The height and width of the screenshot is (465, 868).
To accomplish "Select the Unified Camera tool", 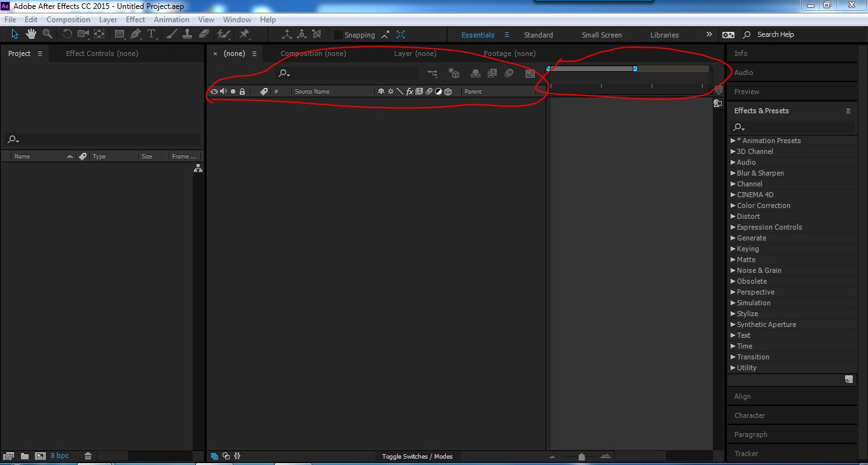I will click(x=83, y=34).
